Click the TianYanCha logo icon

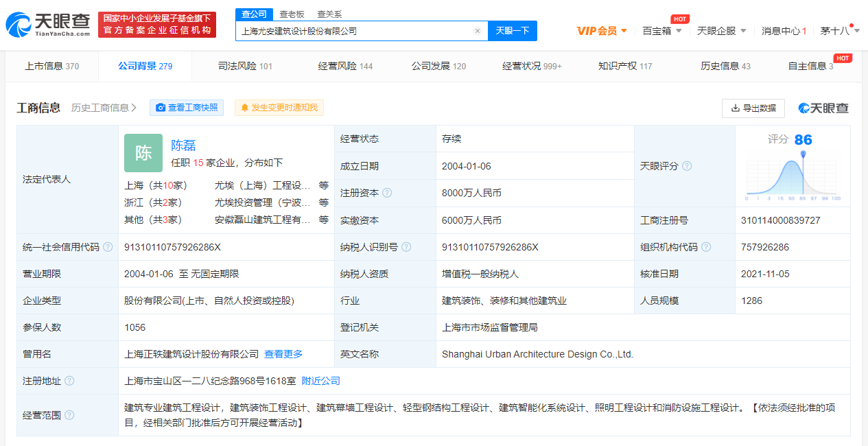coord(19,25)
